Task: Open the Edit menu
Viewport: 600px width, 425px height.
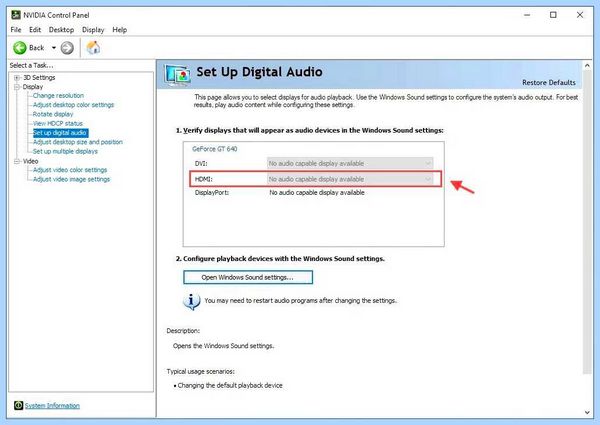Action: [x=35, y=30]
